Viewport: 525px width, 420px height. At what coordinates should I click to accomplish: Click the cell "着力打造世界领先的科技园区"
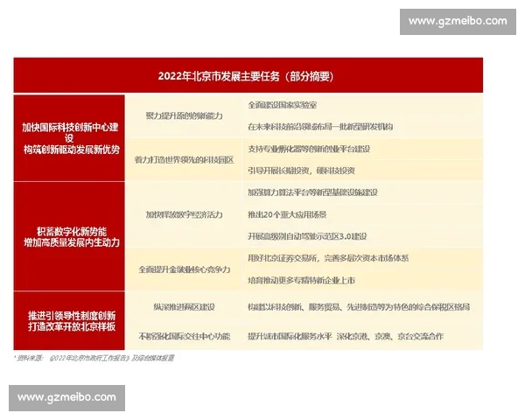click(184, 160)
